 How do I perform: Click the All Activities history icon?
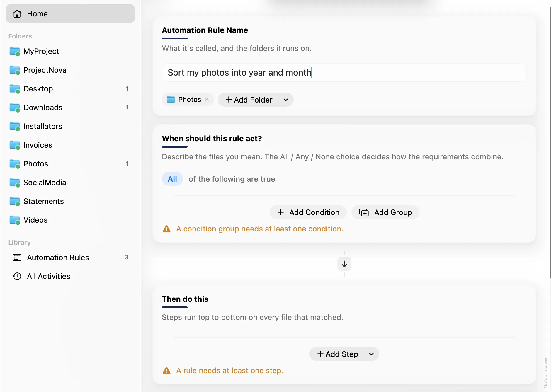pos(17,276)
